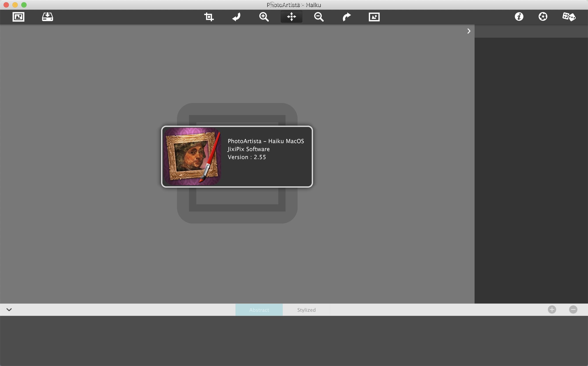The image size is (588, 366).
Task: Click 'PhotoArtista – Haiku MacOS' text
Action: (x=266, y=141)
